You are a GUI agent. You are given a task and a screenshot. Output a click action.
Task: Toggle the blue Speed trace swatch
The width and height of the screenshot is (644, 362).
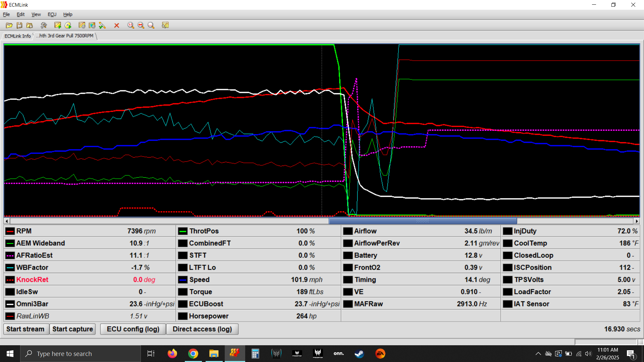click(183, 280)
